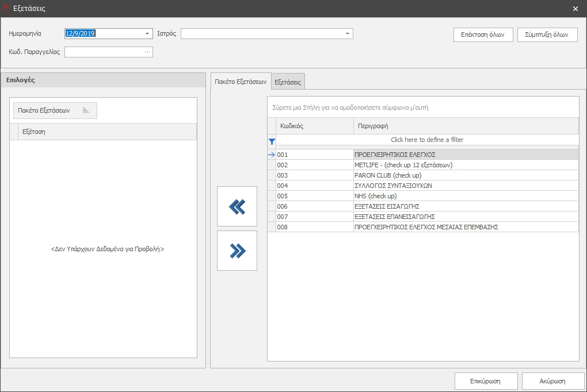Click the double right arrow transfer button
The height and width of the screenshot is (392, 587).
click(x=237, y=251)
